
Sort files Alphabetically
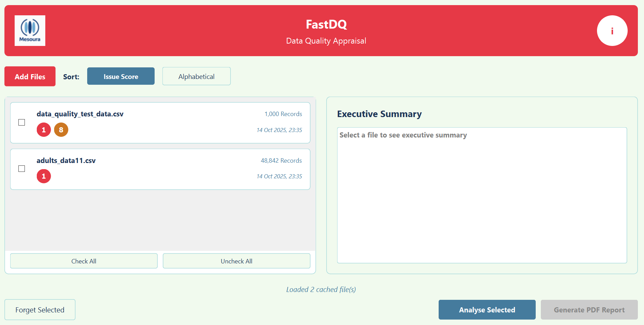click(x=196, y=76)
